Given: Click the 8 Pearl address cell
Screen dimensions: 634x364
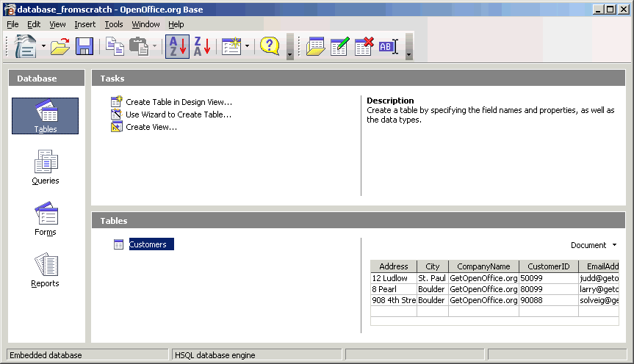Looking at the screenshot, I should 394,289.
